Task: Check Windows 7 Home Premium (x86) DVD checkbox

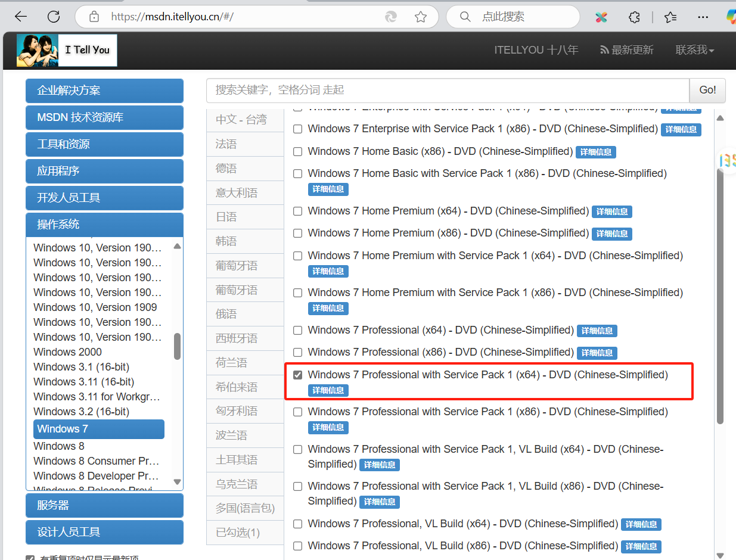Action: (298, 234)
